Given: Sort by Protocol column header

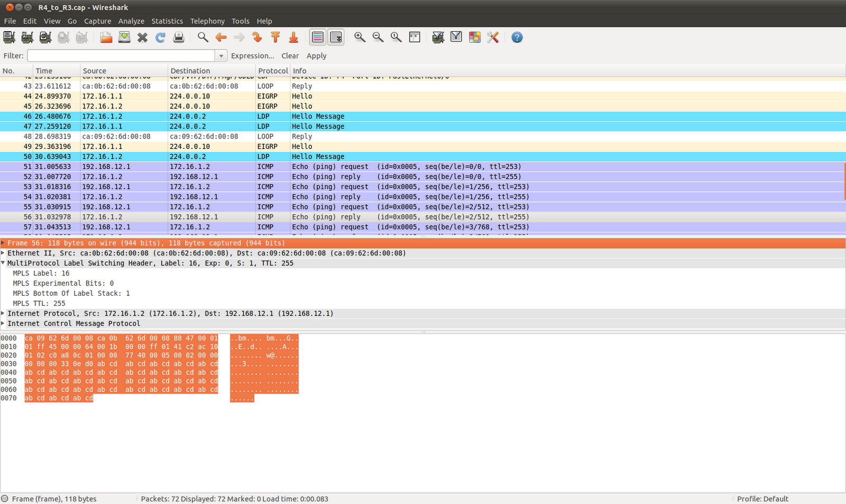Looking at the screenshot, I should 272,71.
